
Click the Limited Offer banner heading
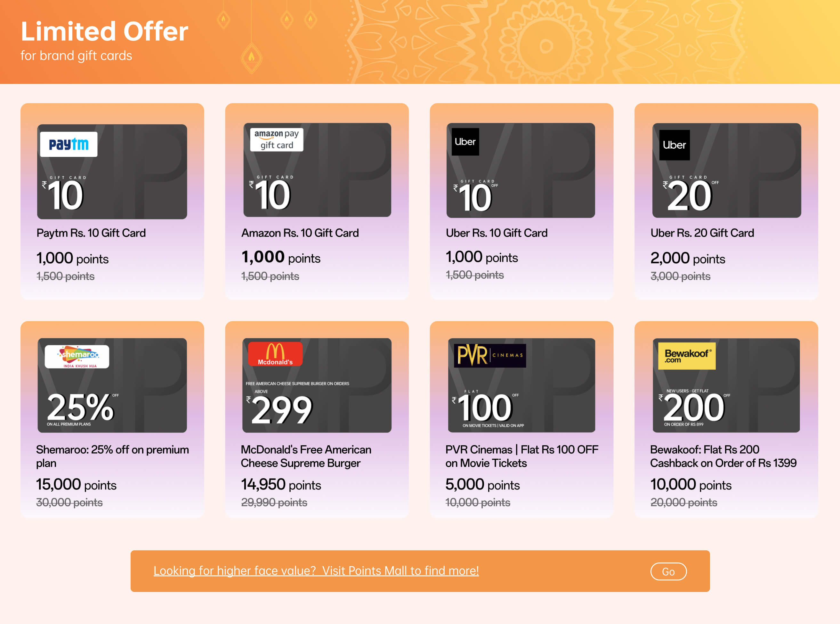pos(104,31)
